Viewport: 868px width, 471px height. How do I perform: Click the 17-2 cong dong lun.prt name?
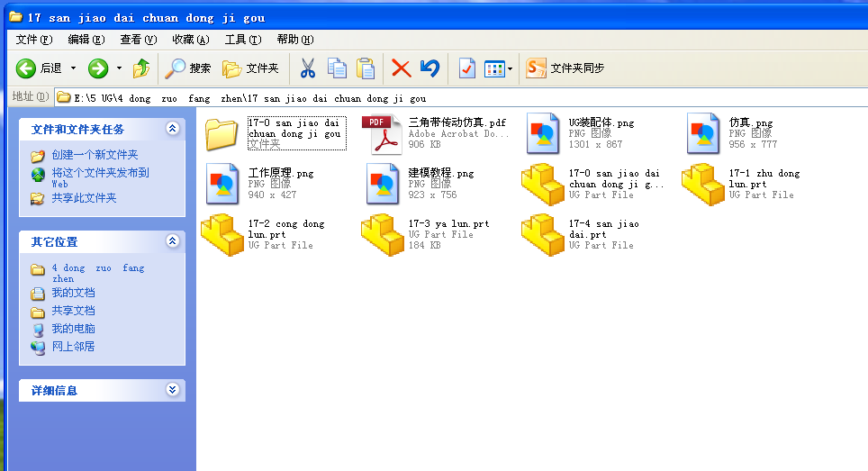286,229
